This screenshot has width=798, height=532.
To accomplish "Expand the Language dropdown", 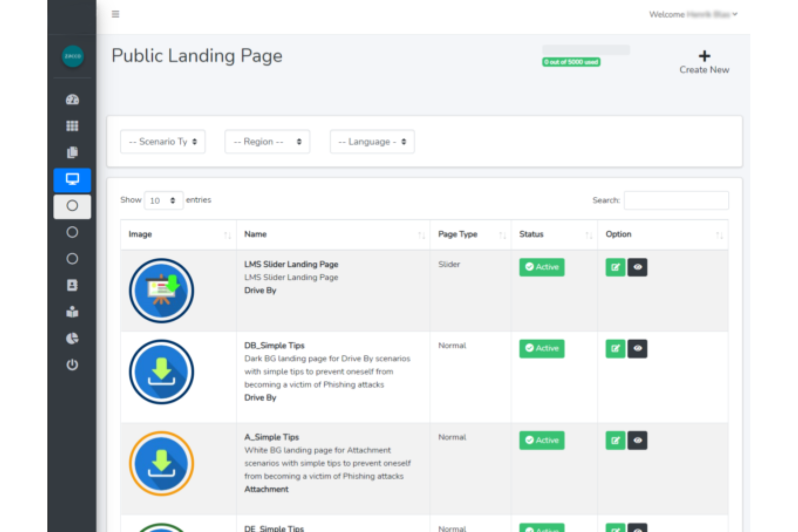I will pos(372,142).
